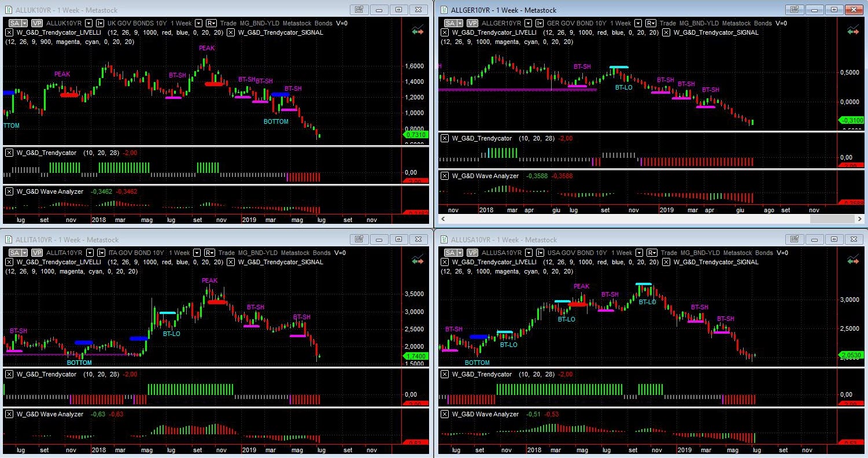Screen dimensions: 868x458
Task: Open the R dropdown in the ALLUK10YR chart
Action: pyautogui.click(x=211, y=23)
